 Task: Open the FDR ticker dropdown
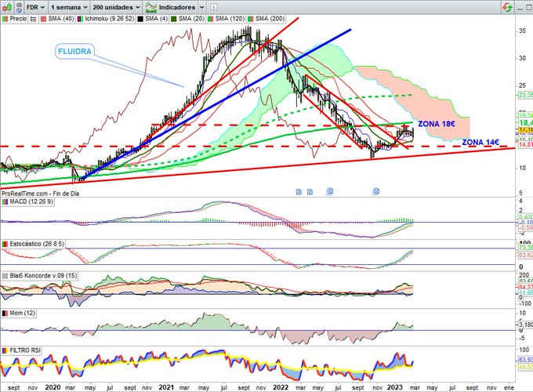click(36, 7)
